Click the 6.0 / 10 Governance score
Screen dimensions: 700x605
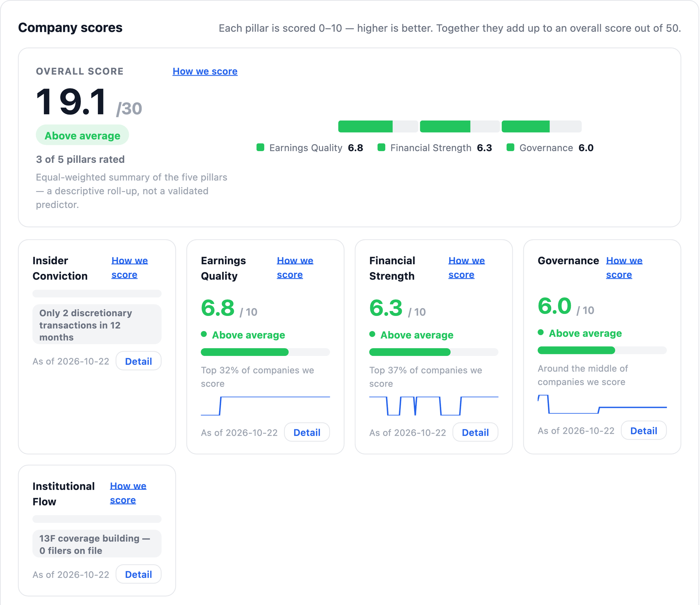click(x=566, y=306)
